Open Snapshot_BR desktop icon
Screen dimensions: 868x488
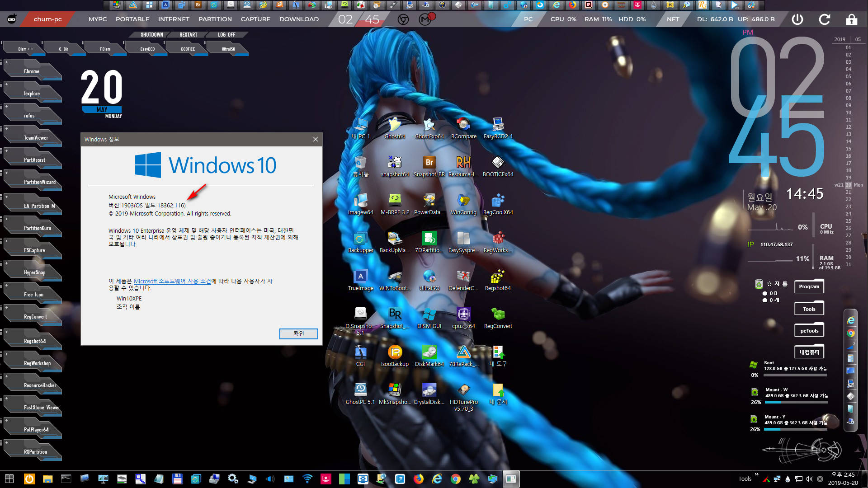(429, 166)
